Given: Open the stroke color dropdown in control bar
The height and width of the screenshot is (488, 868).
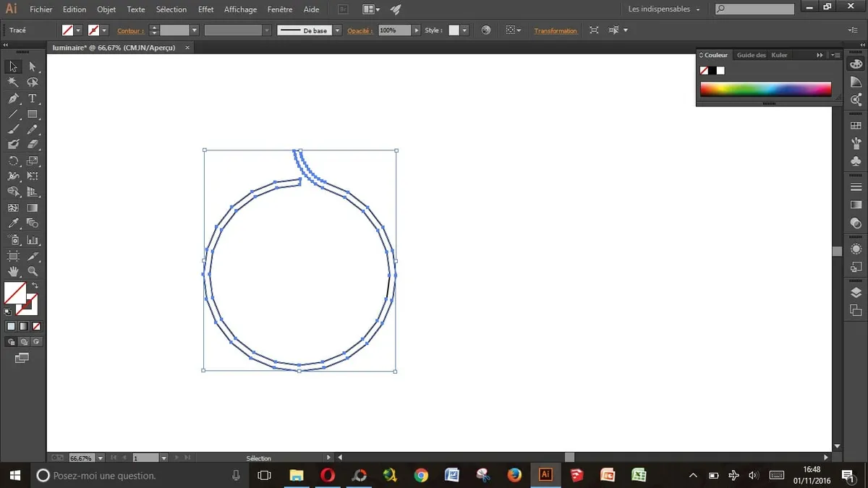Looking at the screenshot, I should click(x=104, y=30).
